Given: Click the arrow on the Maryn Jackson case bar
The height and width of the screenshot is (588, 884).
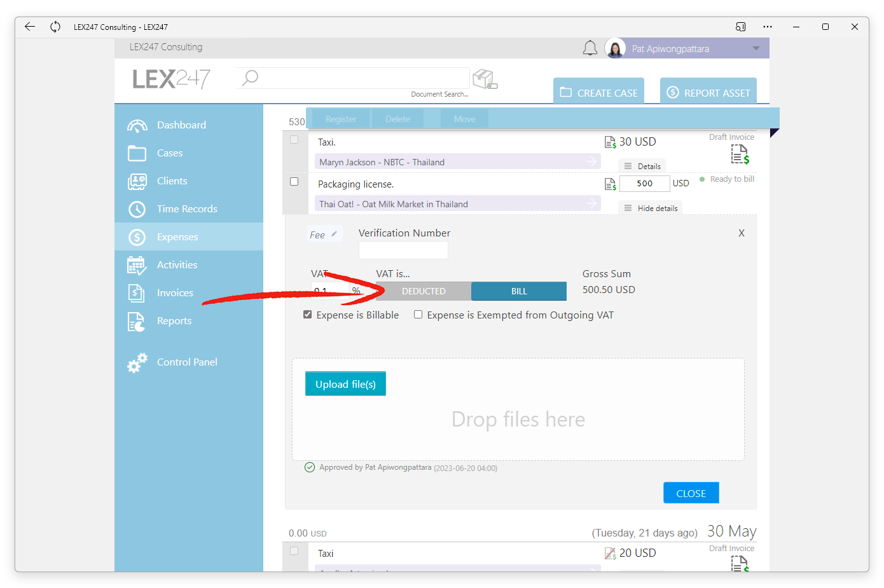Looking at the screenshot, I should click(591, 161).
